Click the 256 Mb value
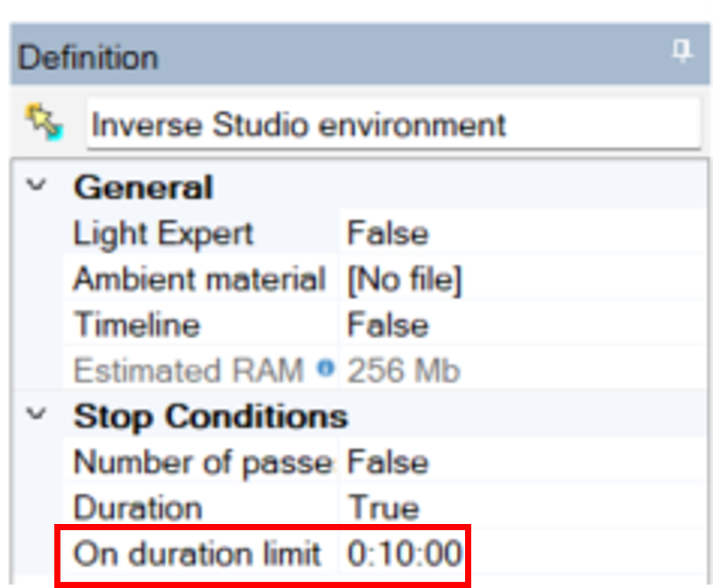713x588 pixels. pos(404,370)
